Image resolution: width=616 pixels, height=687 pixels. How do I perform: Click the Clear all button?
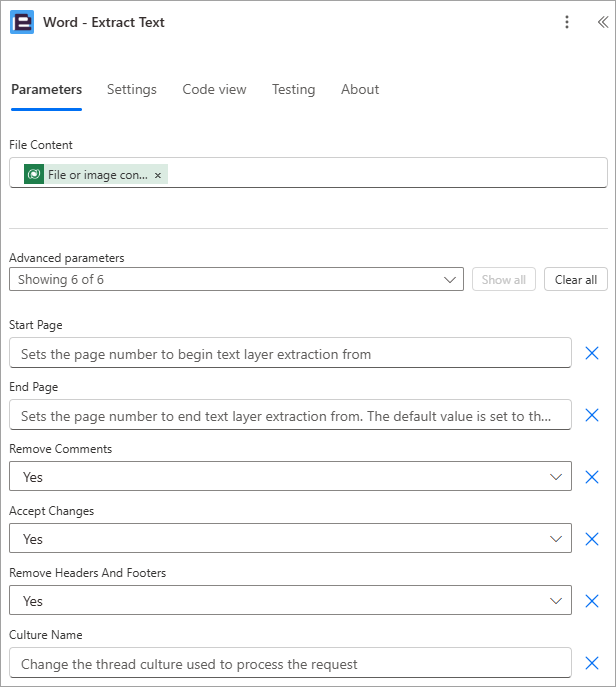click(x=576, y=280)
